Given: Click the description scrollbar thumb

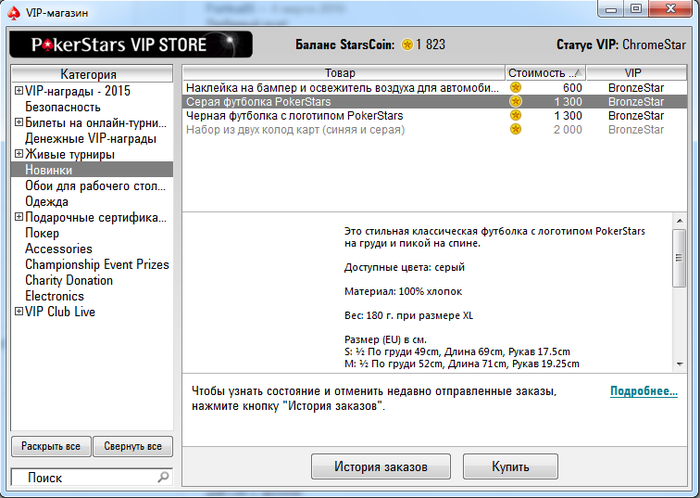Looking at the screenshot, I should tap(679, 258).
